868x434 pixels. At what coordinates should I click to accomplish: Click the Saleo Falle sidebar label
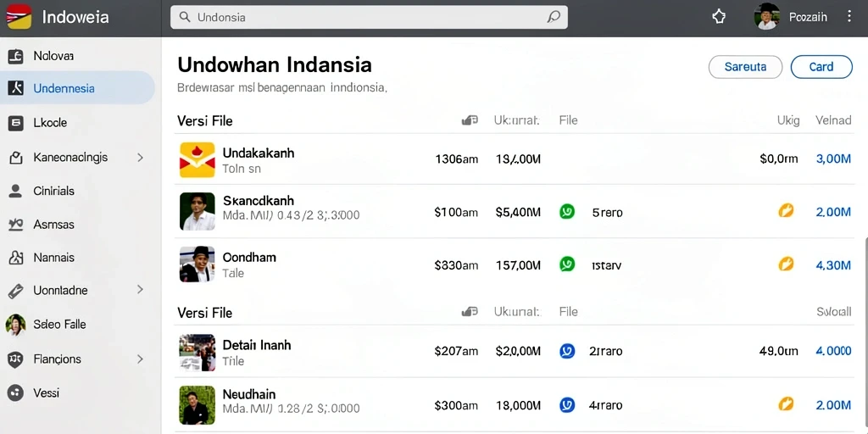[x=59, y=325]
